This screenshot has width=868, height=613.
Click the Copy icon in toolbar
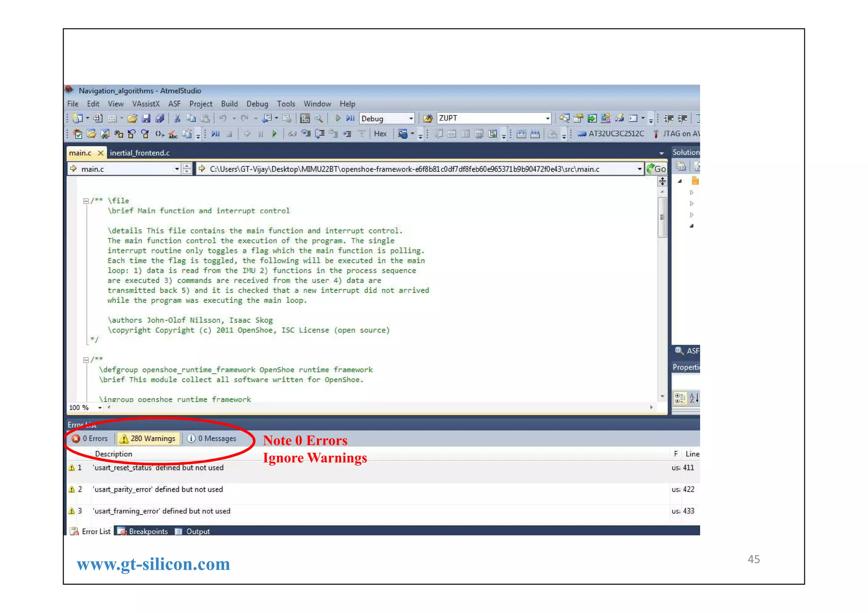191,119
